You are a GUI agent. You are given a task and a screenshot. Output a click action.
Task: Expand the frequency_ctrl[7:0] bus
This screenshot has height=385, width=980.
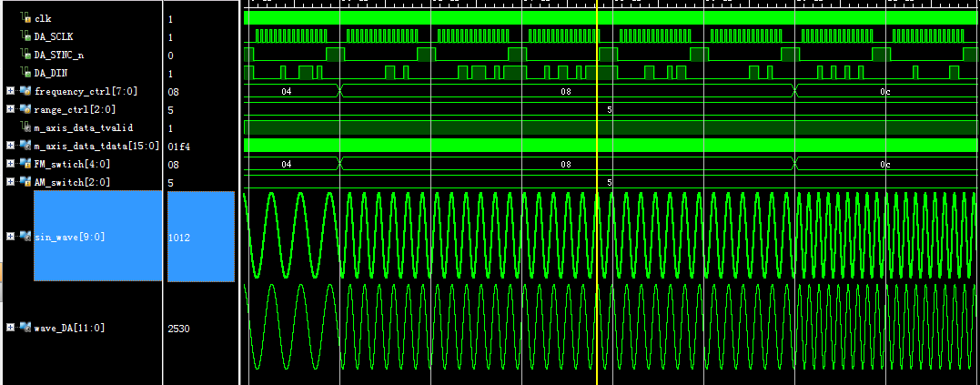[x=9, y=91]
